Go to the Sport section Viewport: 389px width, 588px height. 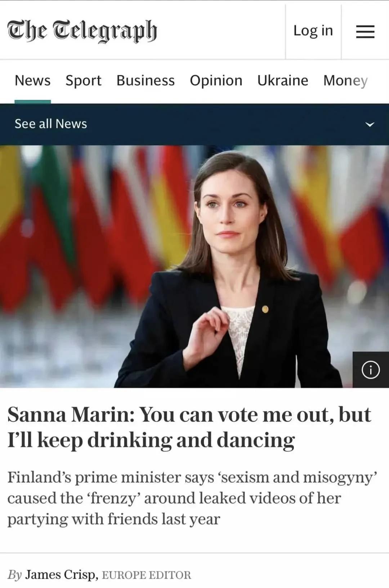pyautogui.click(x=83, y=80)
